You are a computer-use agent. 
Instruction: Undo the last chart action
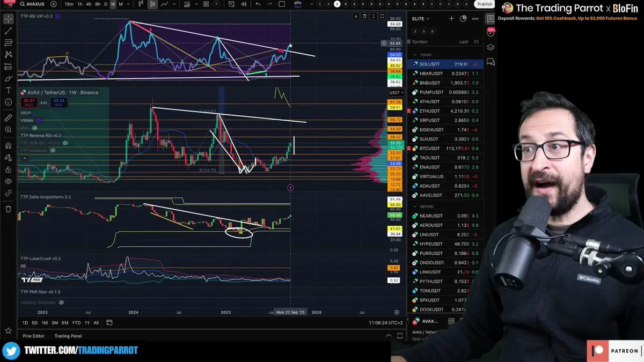point(258,4)
